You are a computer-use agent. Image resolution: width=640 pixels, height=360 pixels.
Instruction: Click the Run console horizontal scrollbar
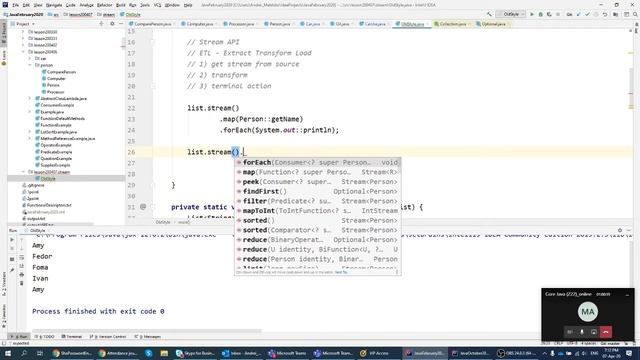pyautogui.click(x=147, y=331)
